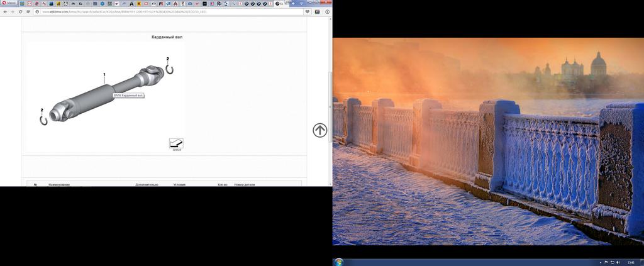The width and height of the screenshot is (644, 266).
Task: Reload the current page
Action: click(21, 11)
